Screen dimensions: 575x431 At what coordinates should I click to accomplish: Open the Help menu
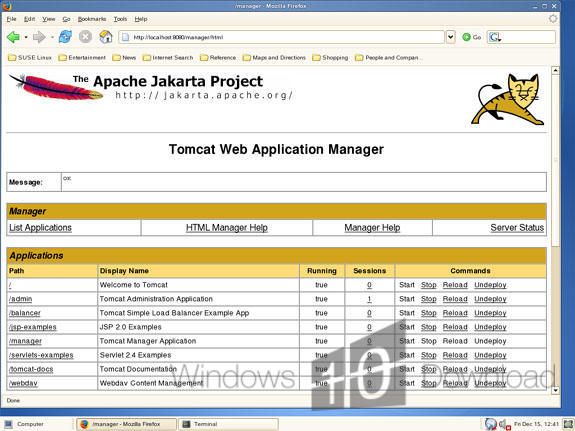[140, 19]
